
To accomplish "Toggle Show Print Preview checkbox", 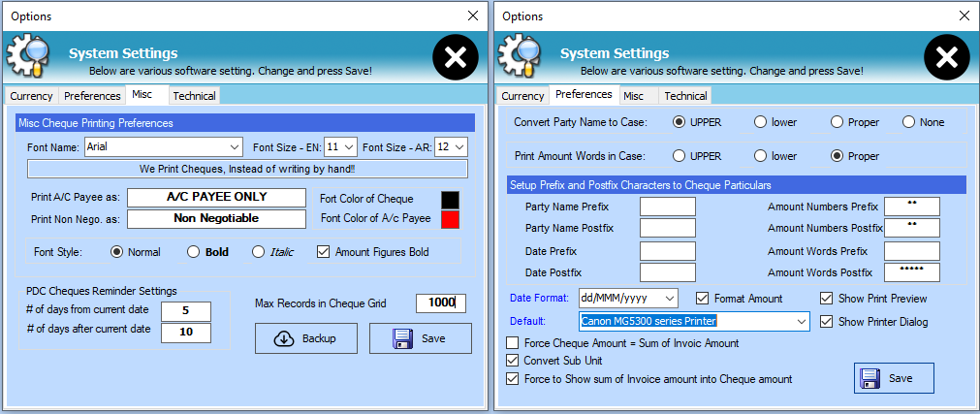I will [x=826, y=299].
